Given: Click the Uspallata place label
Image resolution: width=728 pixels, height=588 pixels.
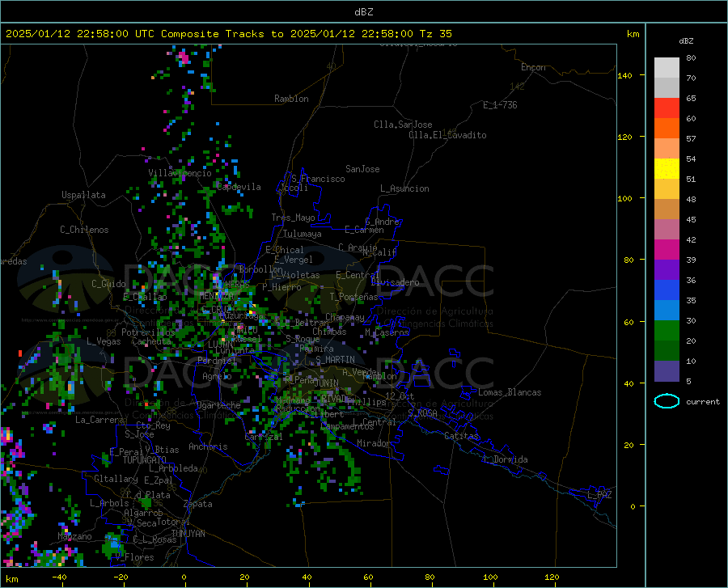Looking at the screenshot, I should pyautogui.click(x=83, y=195).
